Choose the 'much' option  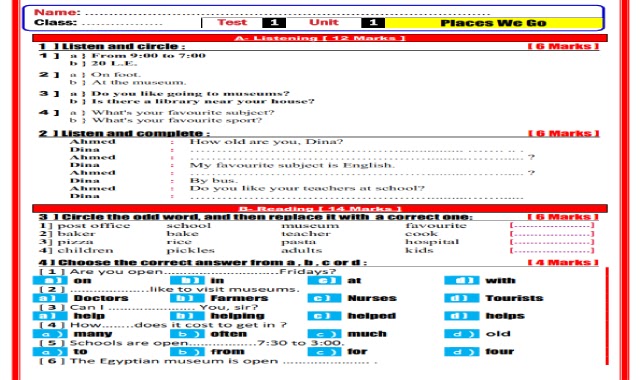pyautogui.click(x=367, y=334)
